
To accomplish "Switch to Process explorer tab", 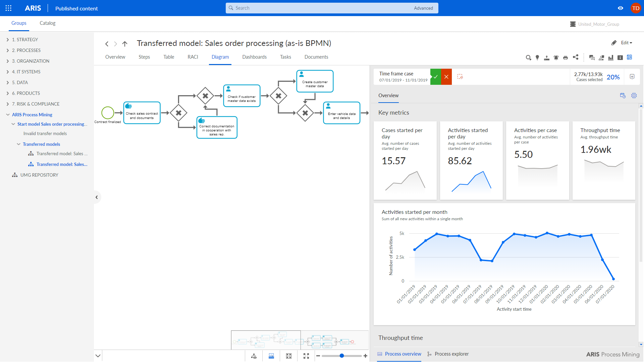I will [x=448, y=354].
